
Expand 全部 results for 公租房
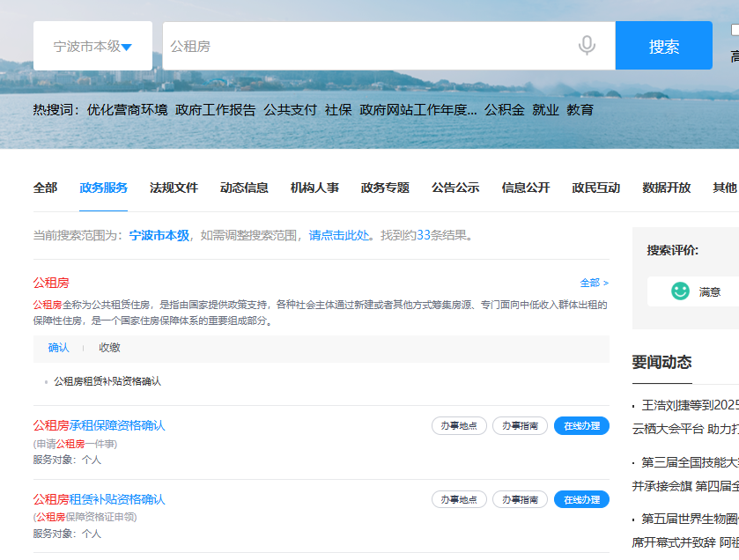tap(590, 280)
